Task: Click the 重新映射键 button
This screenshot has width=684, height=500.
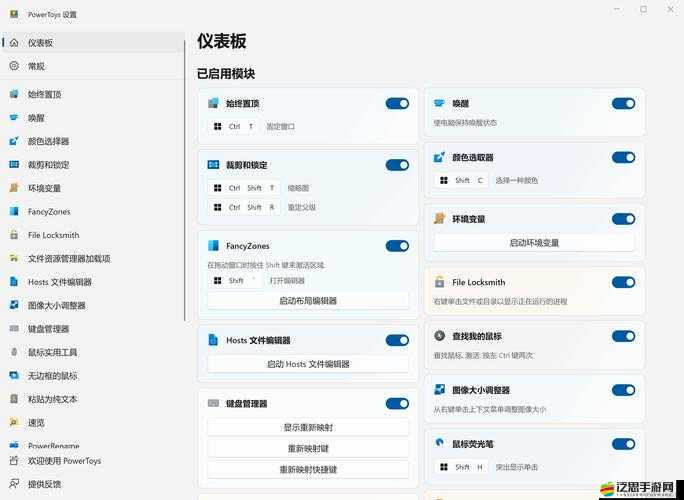Action: [308, 449]
